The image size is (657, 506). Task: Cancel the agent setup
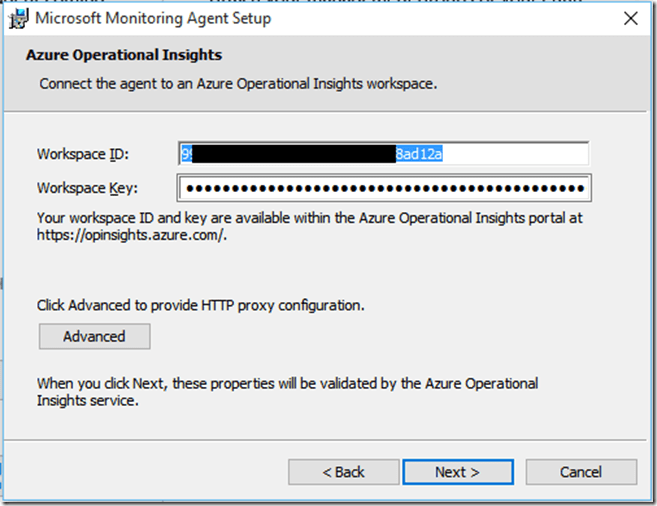coord(580,472)
